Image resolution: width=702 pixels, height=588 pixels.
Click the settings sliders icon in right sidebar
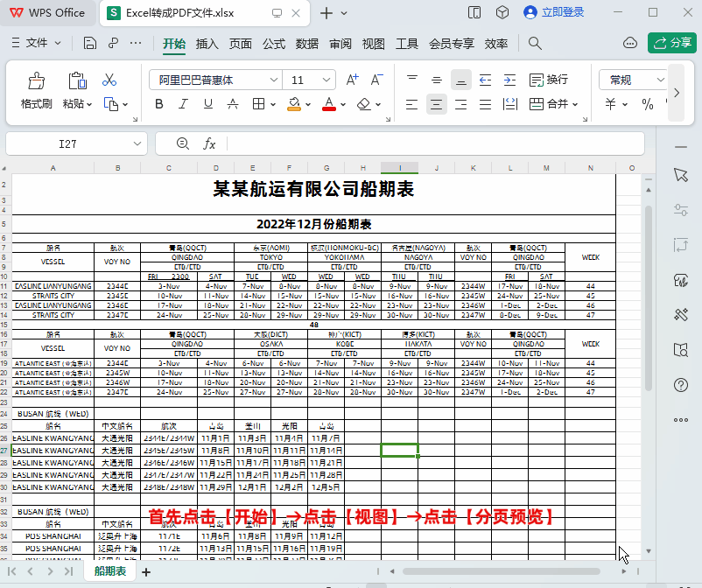coord(681,210)
